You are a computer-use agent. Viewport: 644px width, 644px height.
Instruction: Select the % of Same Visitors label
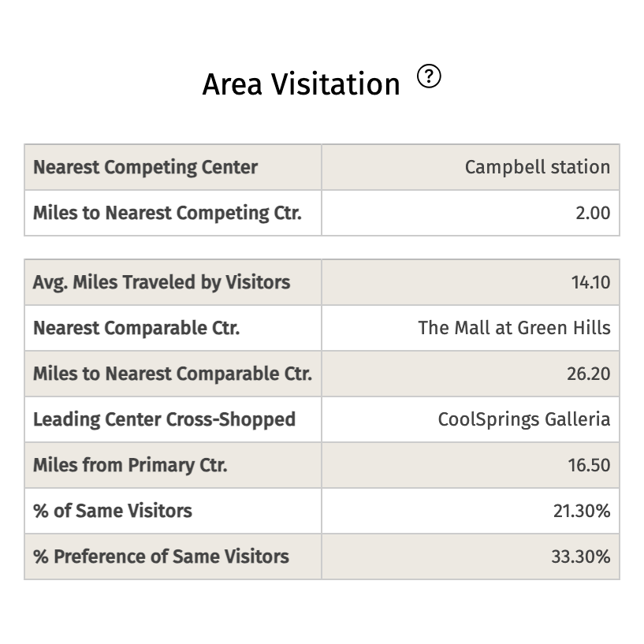pyautogui.click(x=113, y=511)
